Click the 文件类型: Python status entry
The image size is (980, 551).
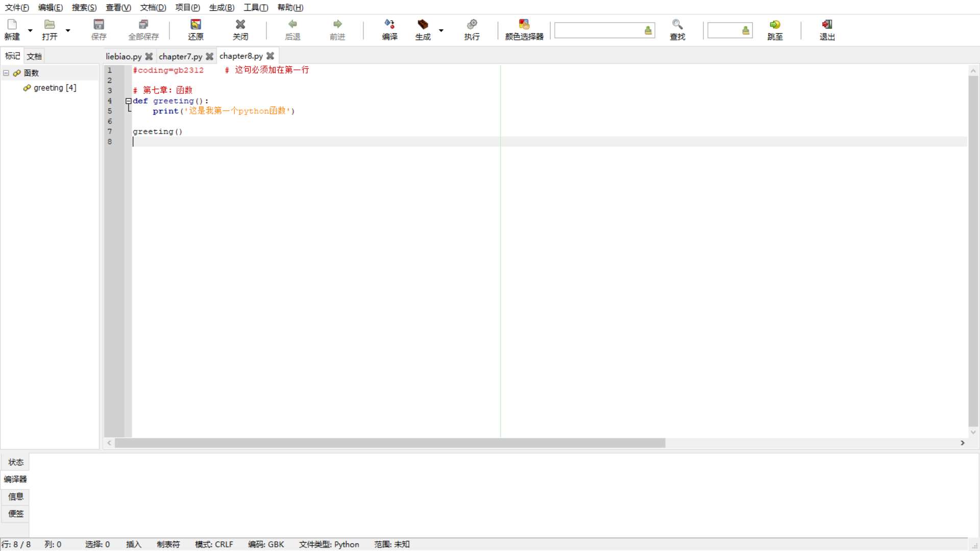329,544
